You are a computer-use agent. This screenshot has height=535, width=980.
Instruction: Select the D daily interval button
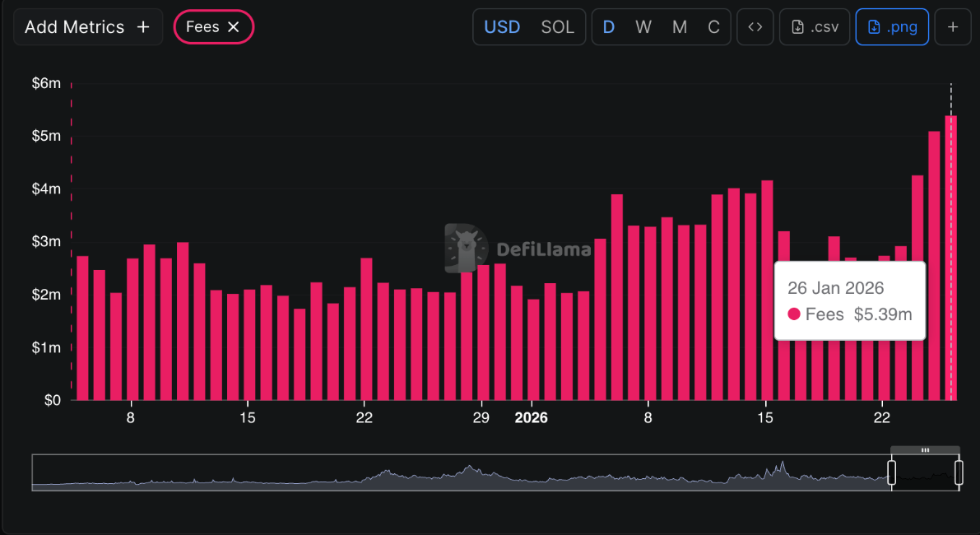[608, 26]
